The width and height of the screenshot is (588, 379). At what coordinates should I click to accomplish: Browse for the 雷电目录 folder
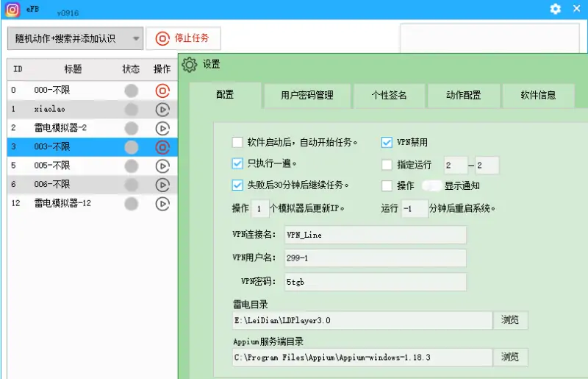[x=510, y=320]
